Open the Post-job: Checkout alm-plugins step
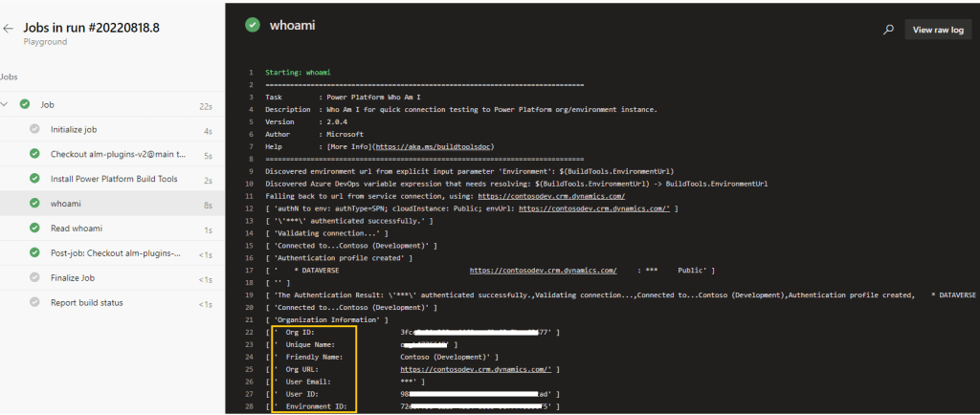980x415 pixels. [x=115, y=253]
